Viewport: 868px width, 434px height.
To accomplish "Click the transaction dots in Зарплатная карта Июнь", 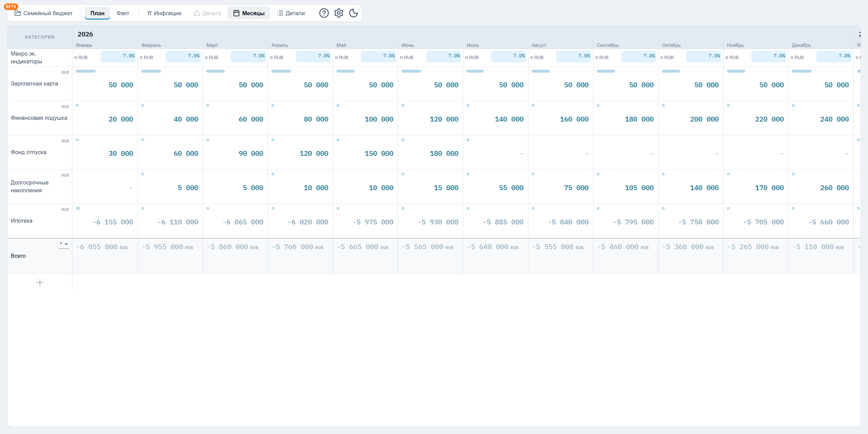I will (411, 71).
